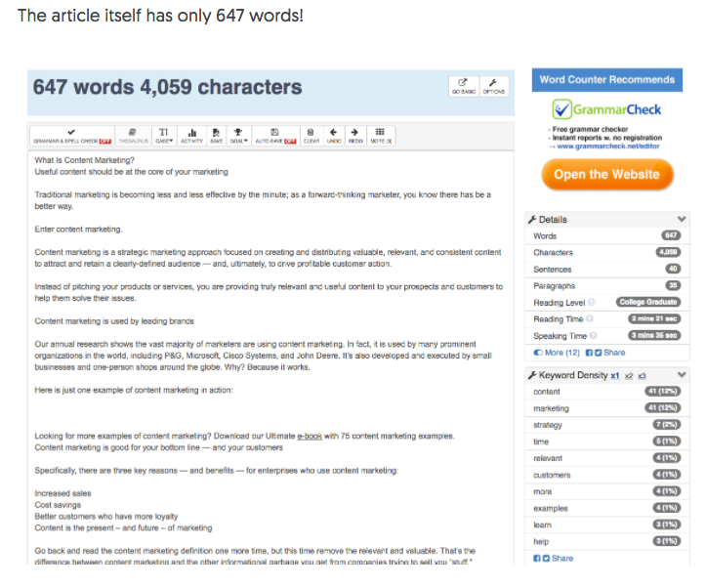Toggle More (12) details switch
706x588 pixels.
tap(557, 353)
